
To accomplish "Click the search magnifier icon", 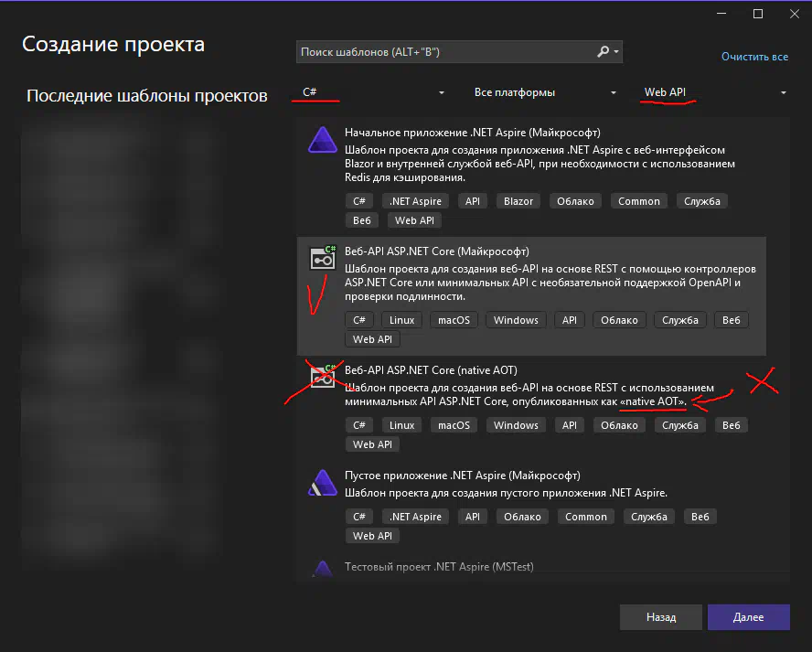I will point(603,52).
